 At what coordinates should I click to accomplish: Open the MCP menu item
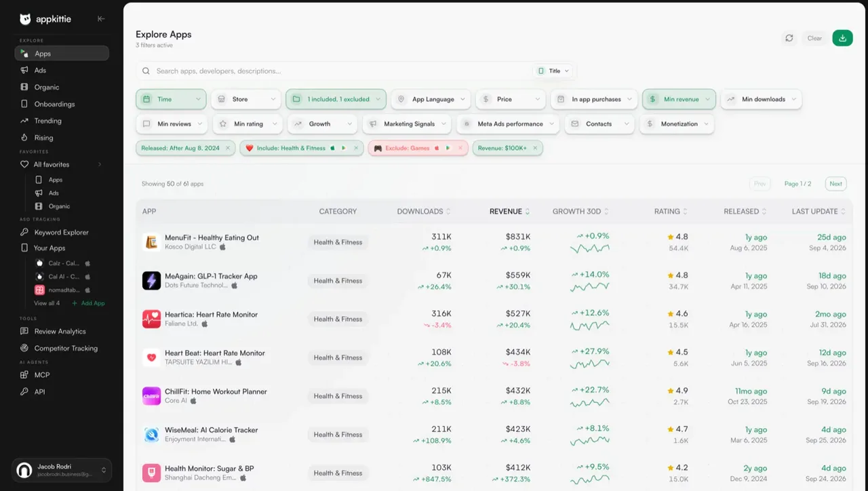click(62, 375)
